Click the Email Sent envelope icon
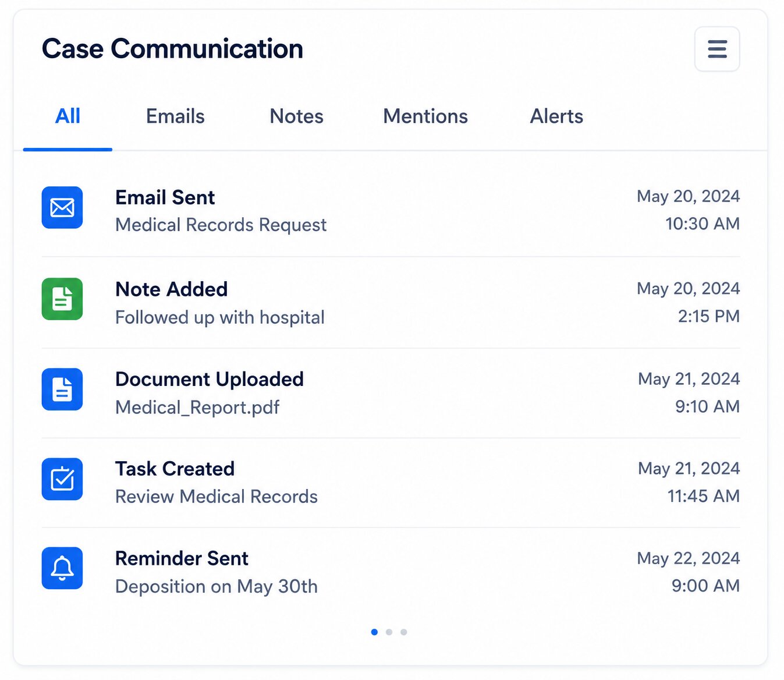The image size is (784, 680). coord(62,207)
